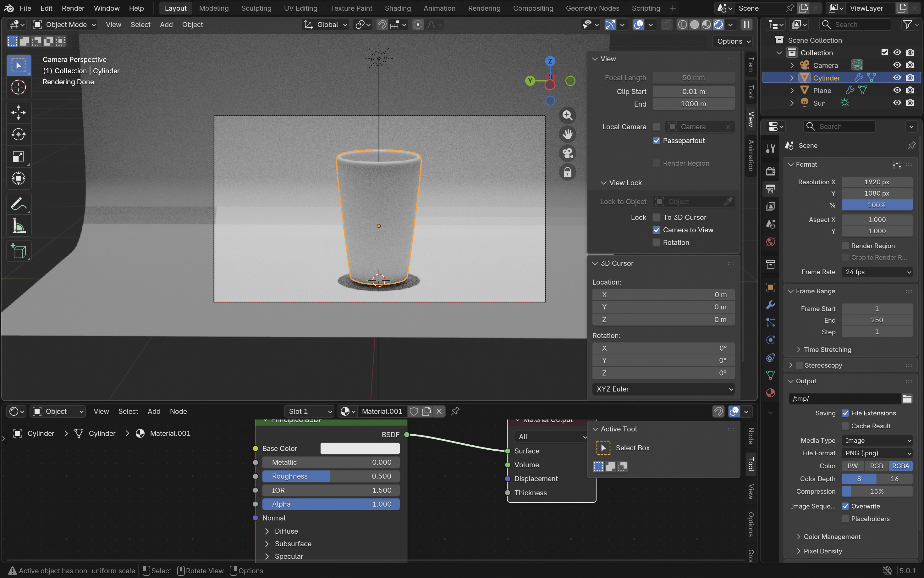Select the Rotate tool in the toolbar
The width and height of the screenshot is (924, 578).
tap(18, 134)
